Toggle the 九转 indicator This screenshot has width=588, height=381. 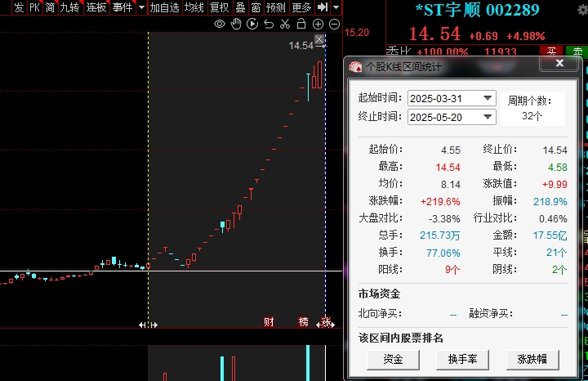[69, 7]
